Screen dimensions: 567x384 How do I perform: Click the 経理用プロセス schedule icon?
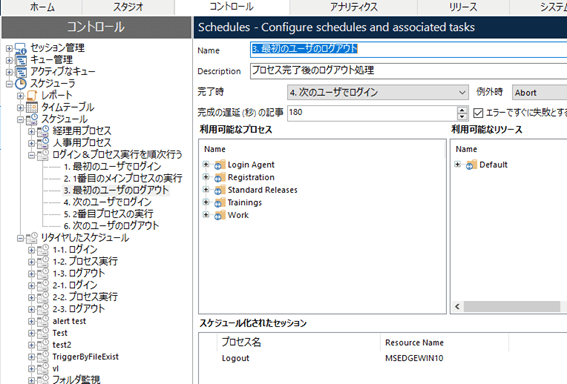coord(43,131)
